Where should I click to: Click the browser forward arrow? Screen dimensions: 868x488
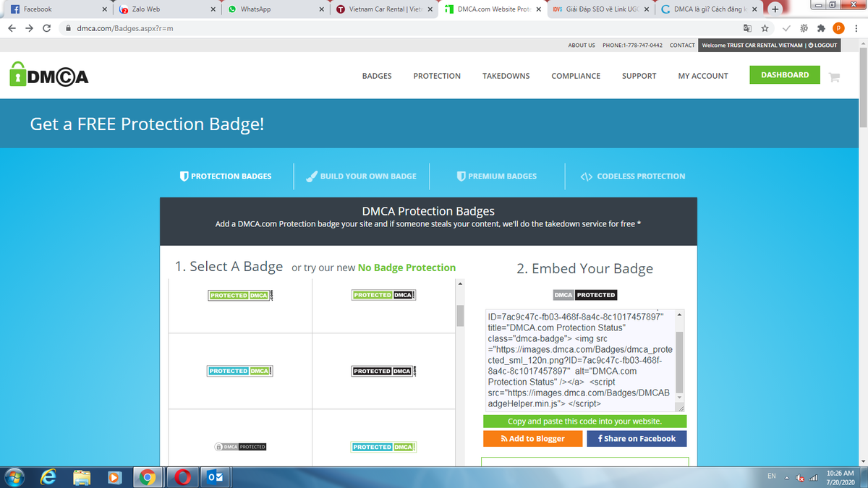click(29, 28)
